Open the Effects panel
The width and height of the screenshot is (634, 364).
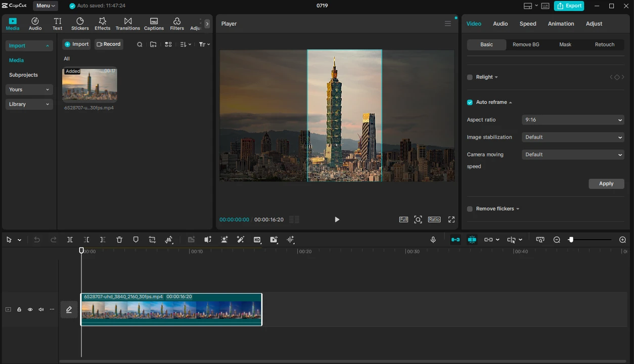[102, 24]
